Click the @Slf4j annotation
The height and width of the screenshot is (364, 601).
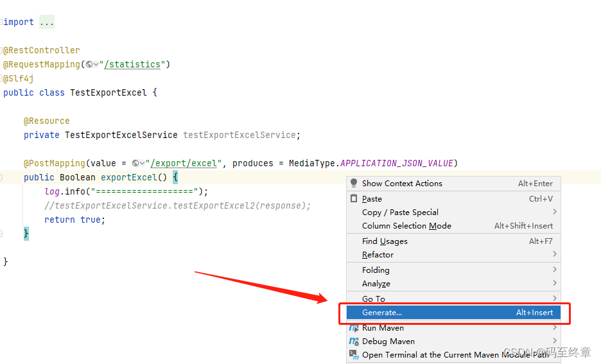tap(19, 78)
